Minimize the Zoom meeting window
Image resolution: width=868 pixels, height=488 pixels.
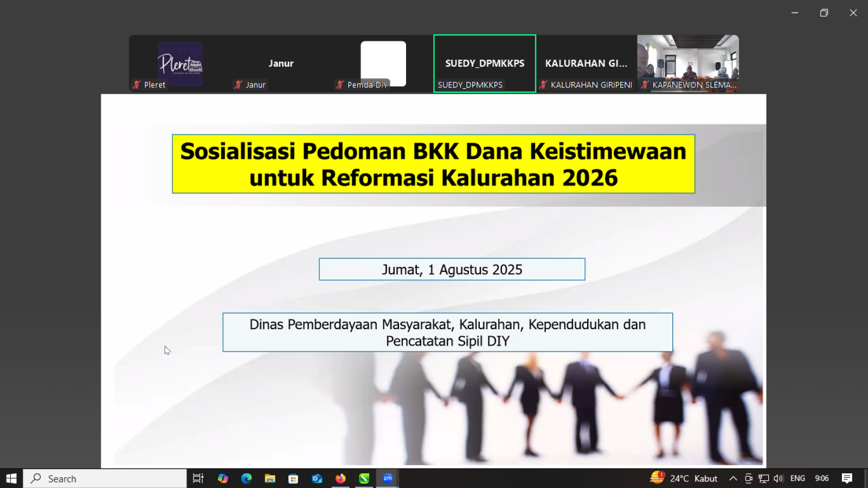[x=795, y=12]
